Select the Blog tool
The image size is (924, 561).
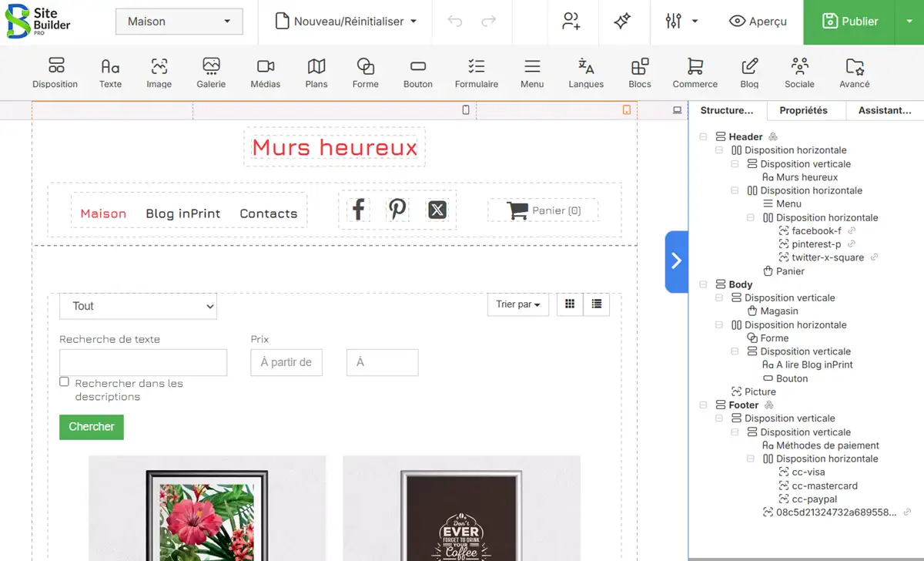pos(749,73)
